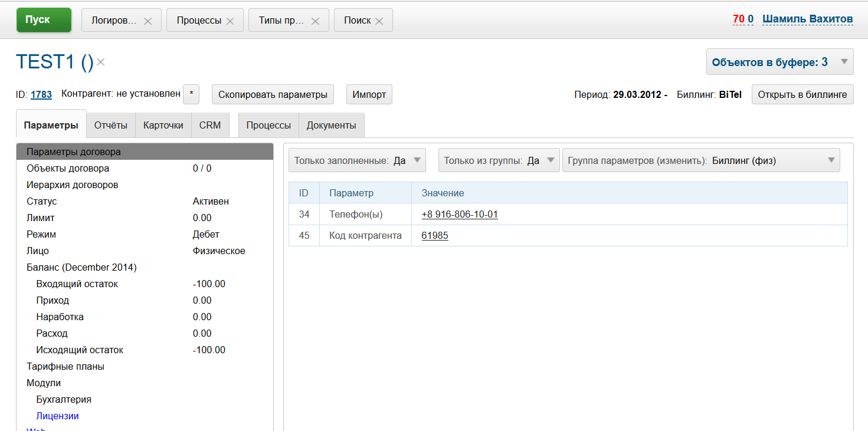The height and width of the screenshot is (431, 868).
Task: Open contract ID 1783 link
Action: (41, 94)
